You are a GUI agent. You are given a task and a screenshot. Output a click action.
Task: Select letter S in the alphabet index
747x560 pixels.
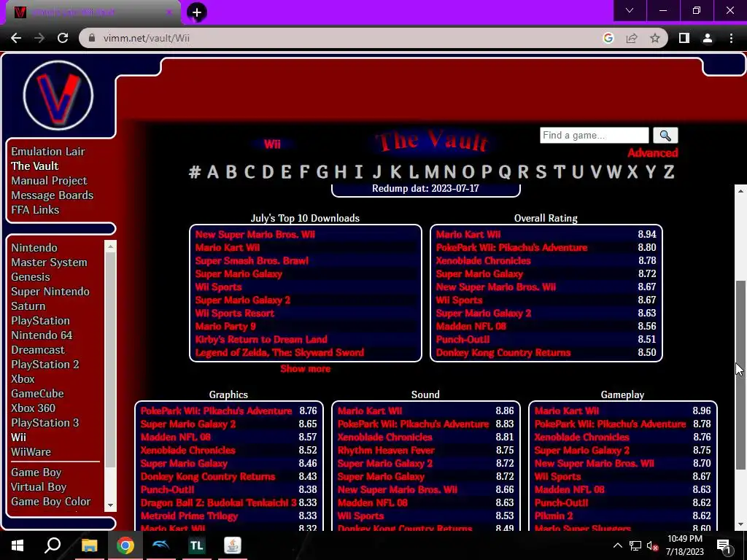(x=541, y=171)
